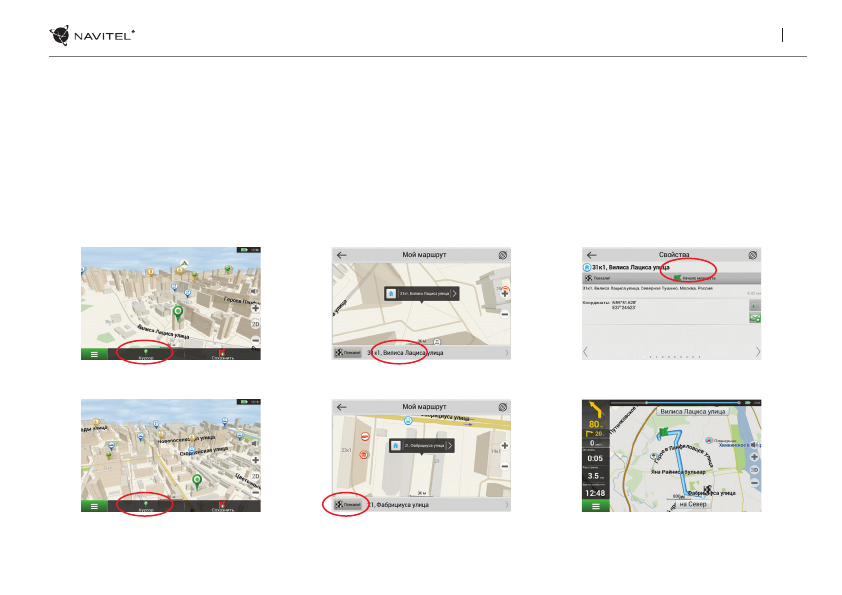Expand bottom chevron on Фабрициуса address row

click(x=506, y=505)
